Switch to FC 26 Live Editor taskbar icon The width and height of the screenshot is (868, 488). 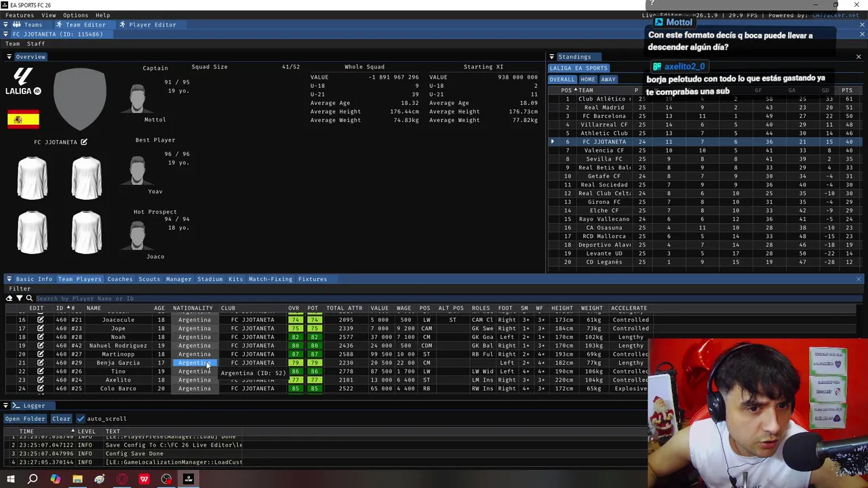coord(189,479)
